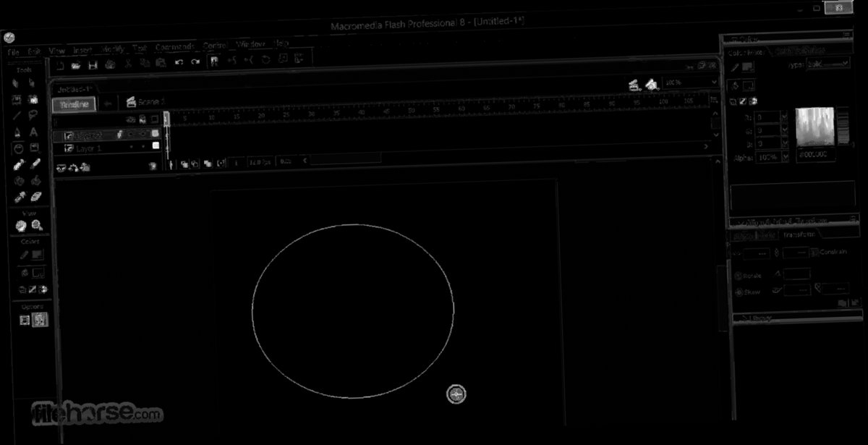Toggle Snap option in Tools Options section

pyautogui.click(x=41, y=319)
